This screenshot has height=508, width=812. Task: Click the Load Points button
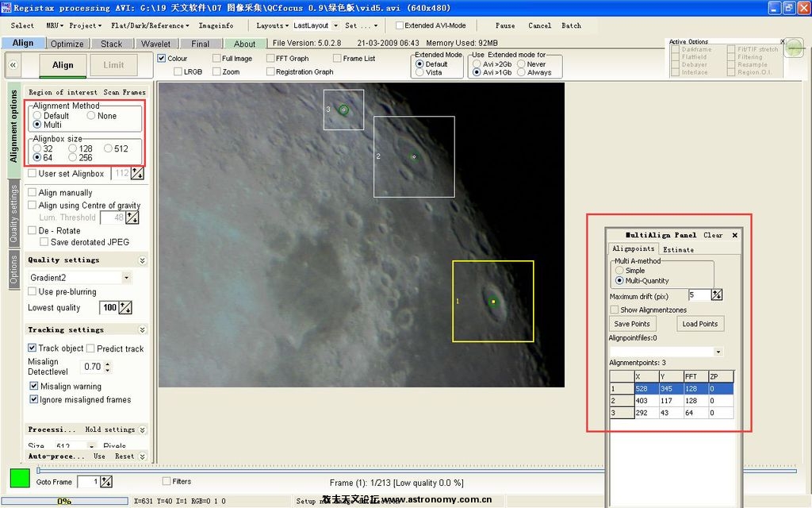click(700, 324)
